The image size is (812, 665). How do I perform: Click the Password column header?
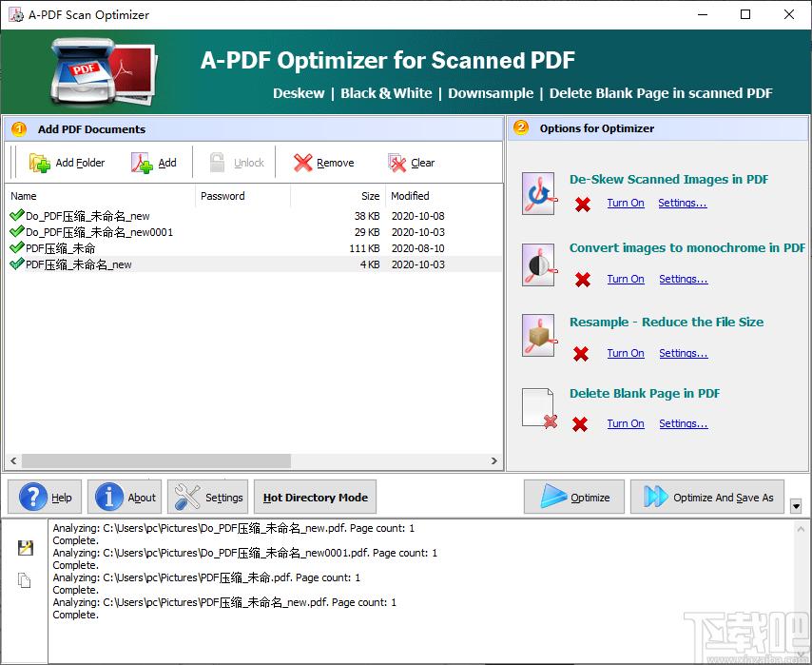coord(242,196)
